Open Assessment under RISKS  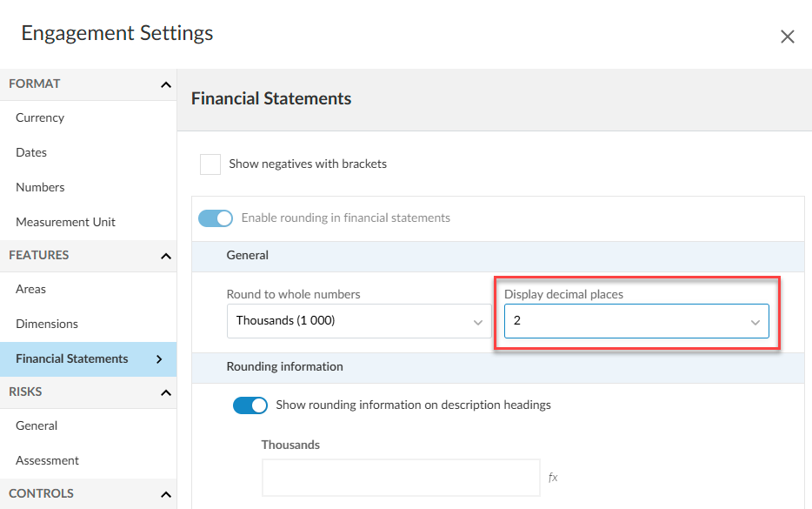(x=49, y=460)
